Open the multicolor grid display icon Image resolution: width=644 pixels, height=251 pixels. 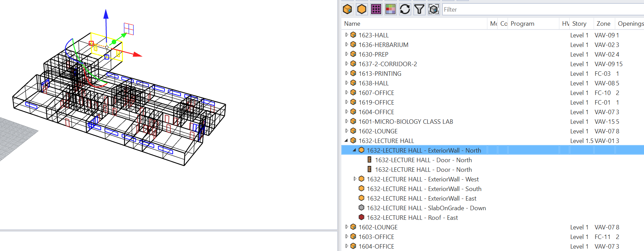[390, 9]
